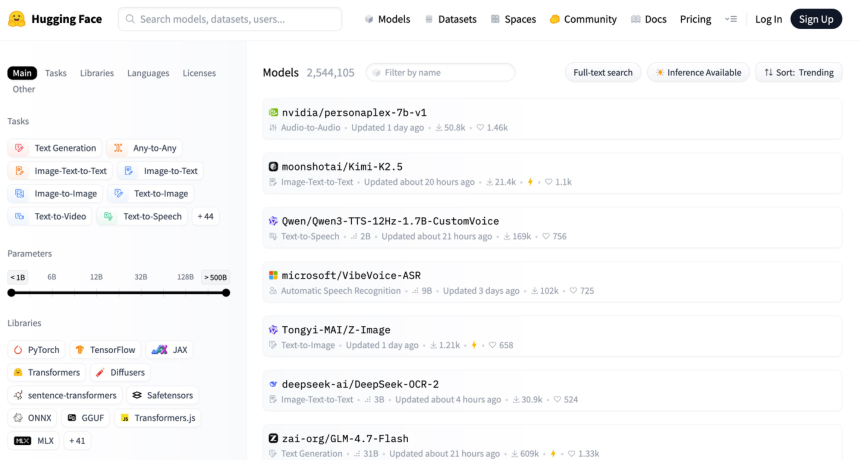Screen dimensions: 860x460
Task: Toggle the Text Generation task filter label
Action: (x=65, y=148)
